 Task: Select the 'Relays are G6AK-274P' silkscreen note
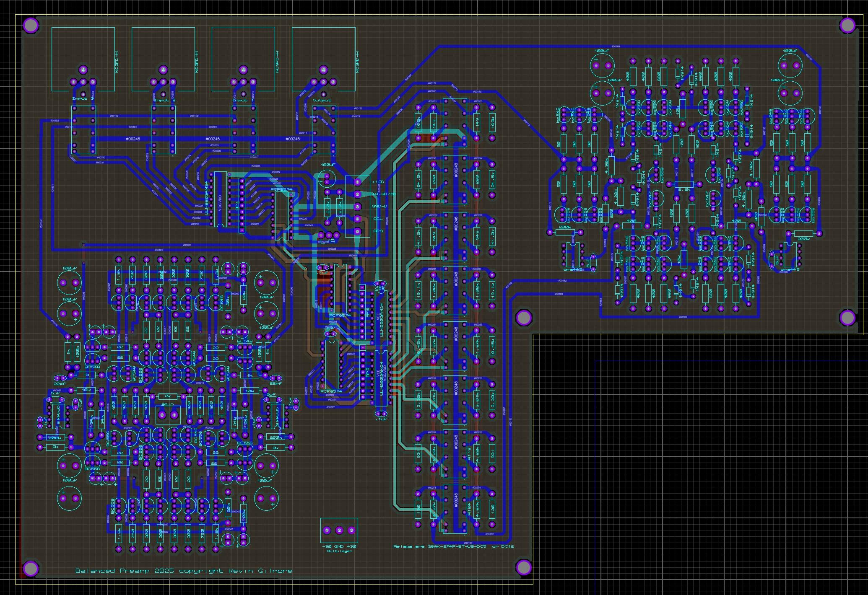pyautogui.click(x=453, y=546)
